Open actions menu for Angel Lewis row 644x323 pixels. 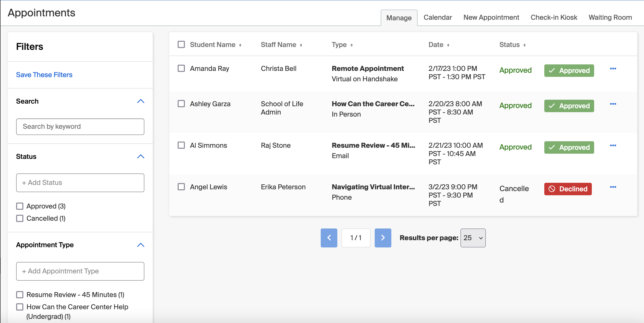pos(613,187)
